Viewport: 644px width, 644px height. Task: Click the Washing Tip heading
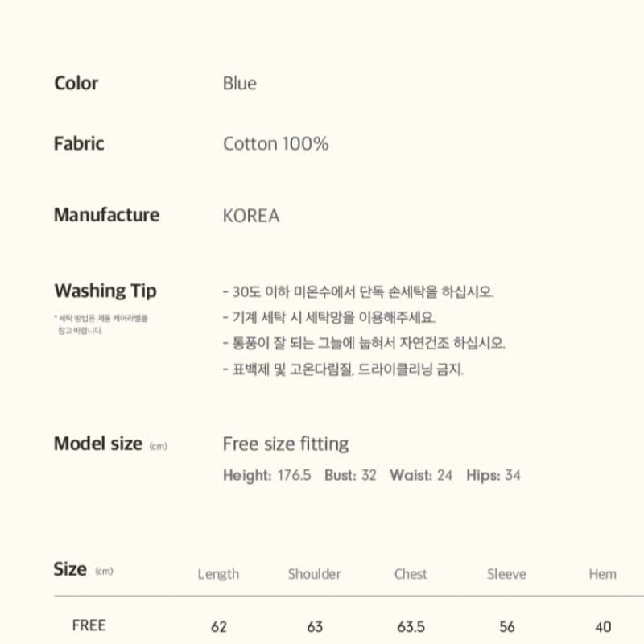(x=105, y=291)
